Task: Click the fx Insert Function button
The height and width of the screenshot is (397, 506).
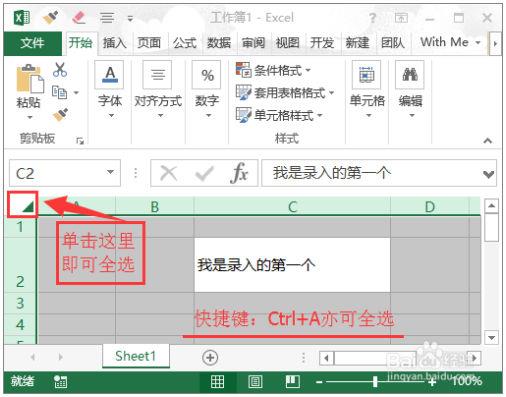Action: pyautogui.click(x=239, y=173)
